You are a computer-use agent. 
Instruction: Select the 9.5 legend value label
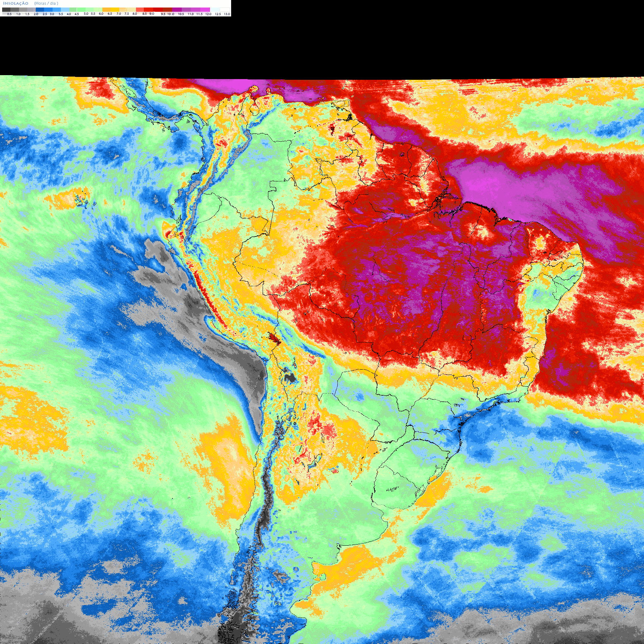click(x=163, y=14)
